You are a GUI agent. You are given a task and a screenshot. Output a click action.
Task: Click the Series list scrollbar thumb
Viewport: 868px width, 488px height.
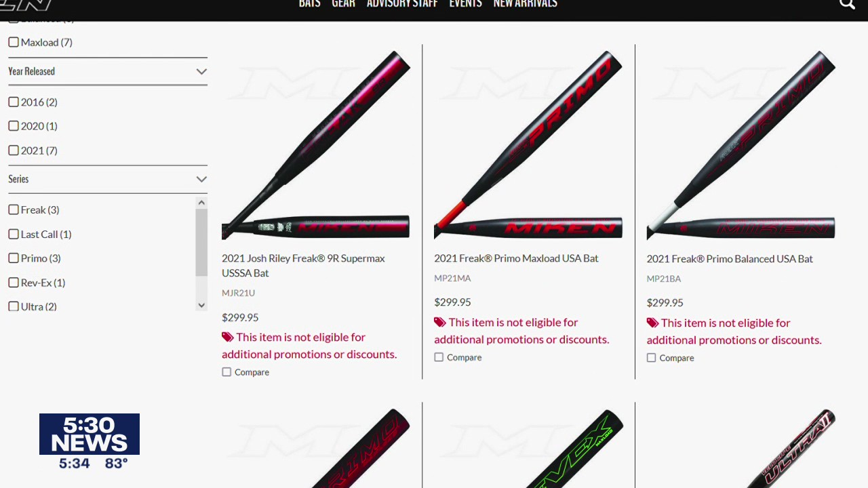[201, 242]
